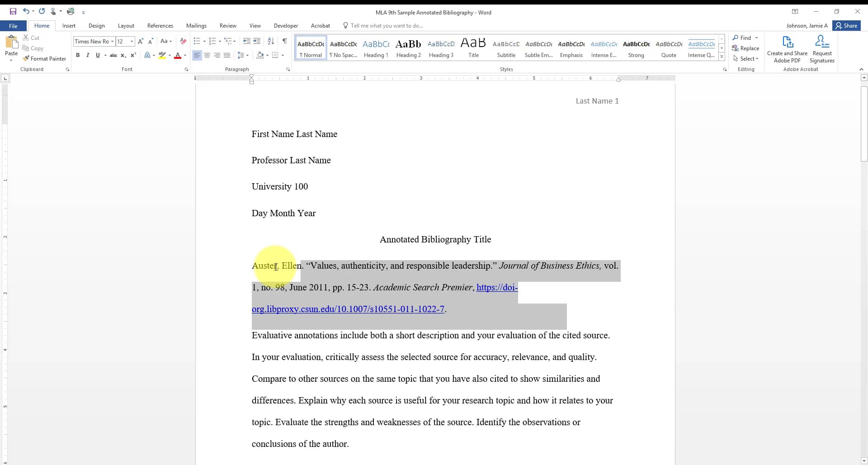Sort the selected text alphabetically
868x465 pixels.
pos(271,41)
